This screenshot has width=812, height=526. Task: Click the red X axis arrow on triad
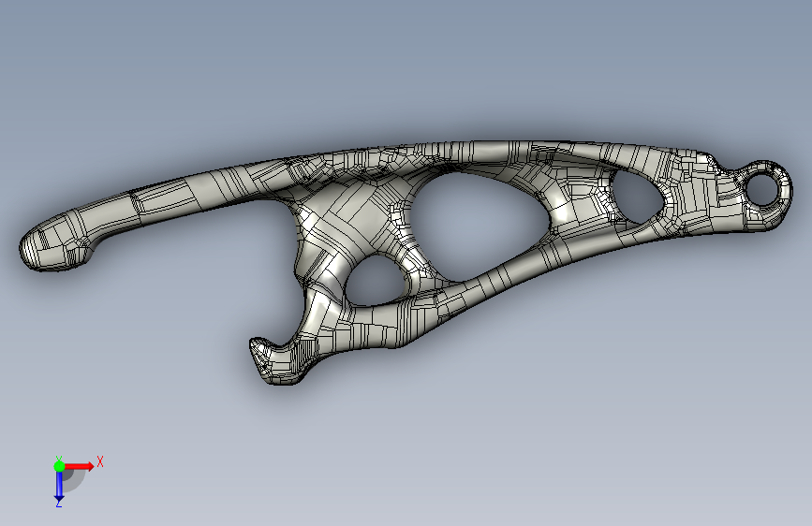pos(79,466)
